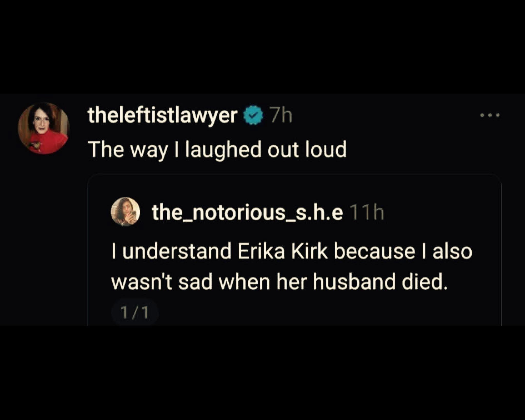Open the_notorious_s.h.e's profile avatar
This screenshot has height=420, width=525.
(x=125, y=212)
